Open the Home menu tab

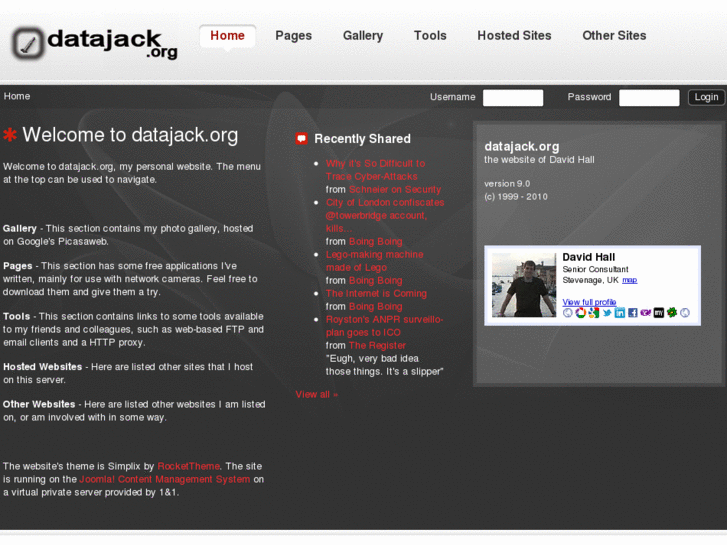pyautogui.click(x=227, y=36)
